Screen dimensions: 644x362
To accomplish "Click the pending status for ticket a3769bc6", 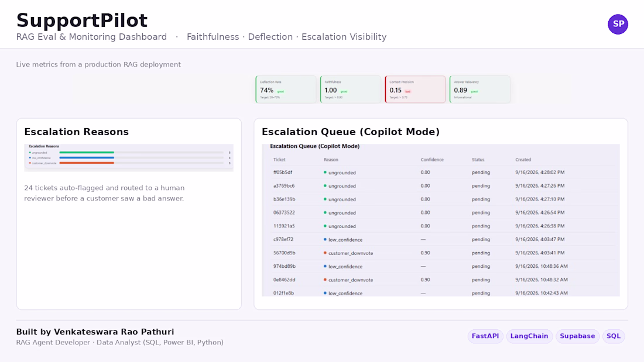I will (481, 186).
